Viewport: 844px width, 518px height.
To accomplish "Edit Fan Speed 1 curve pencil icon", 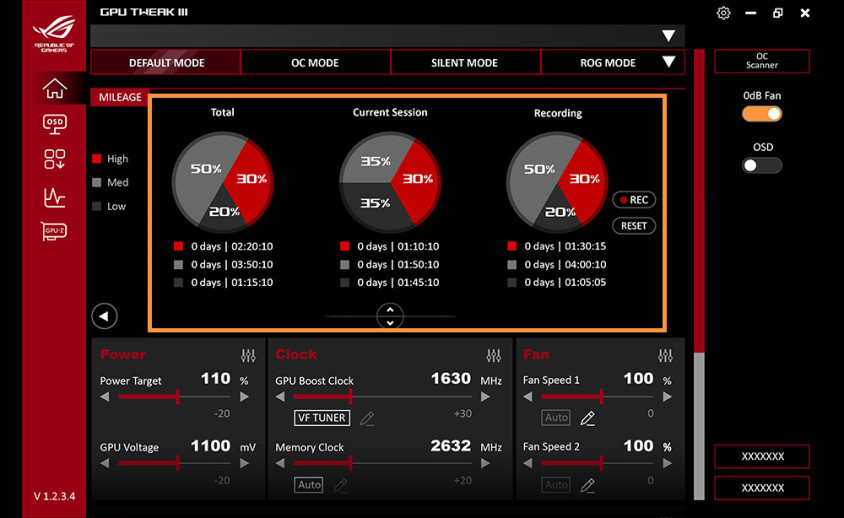I will 588,418.
